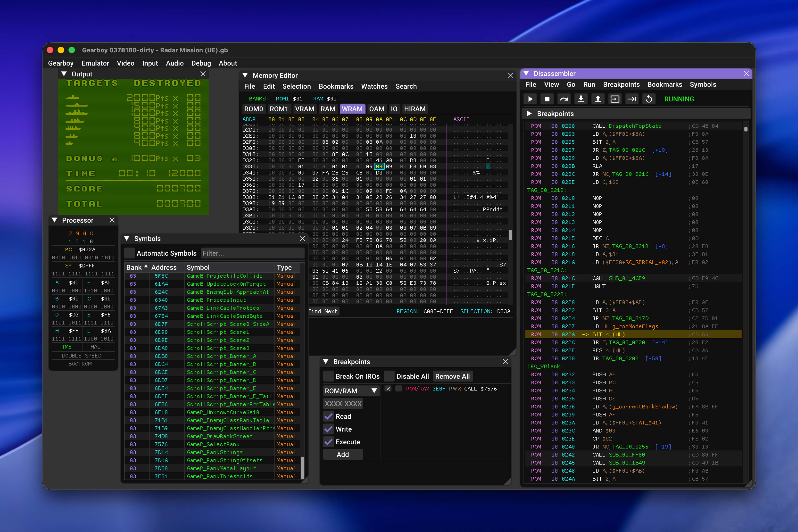Click the macOS yellow minimize window button
This screenshot has height=532, width=798.
coord(61,50)
